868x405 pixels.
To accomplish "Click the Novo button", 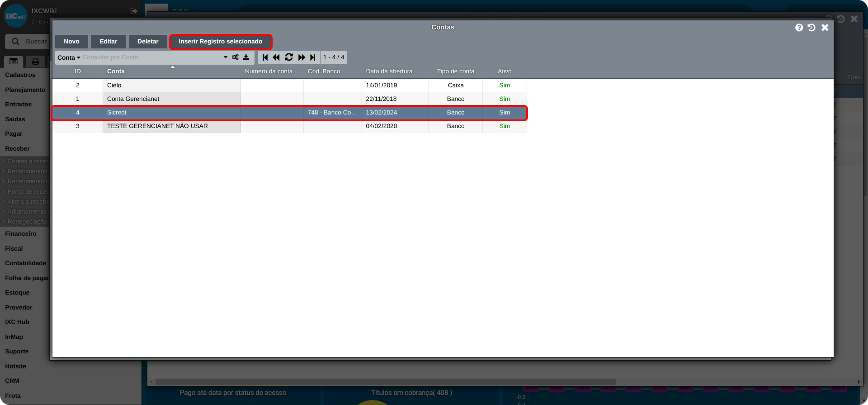I will click(x=71, y=42).
